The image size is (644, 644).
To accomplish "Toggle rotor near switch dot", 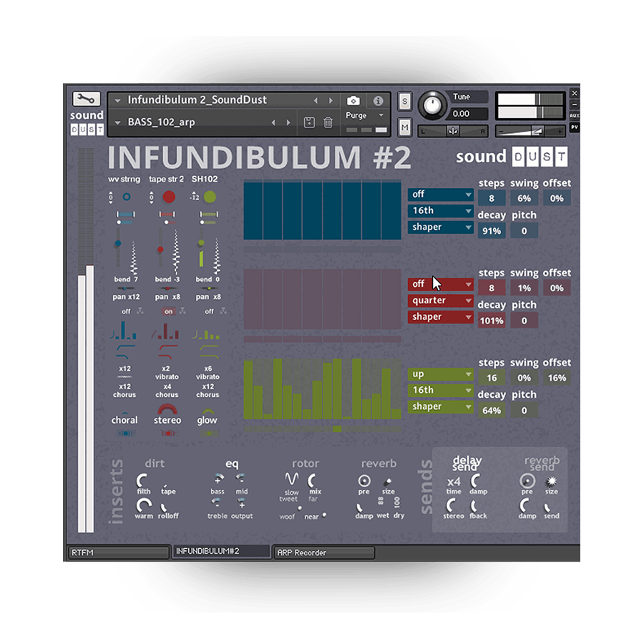I will tap(324, 514).
